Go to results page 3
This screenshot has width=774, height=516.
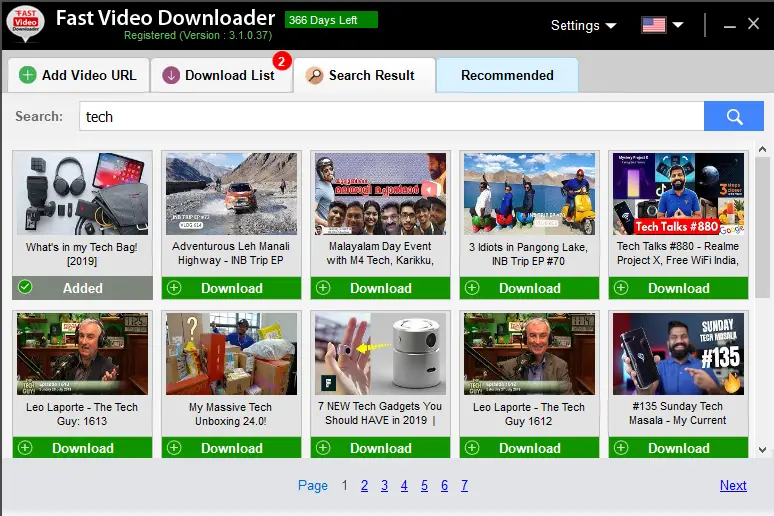click(385, 485)
